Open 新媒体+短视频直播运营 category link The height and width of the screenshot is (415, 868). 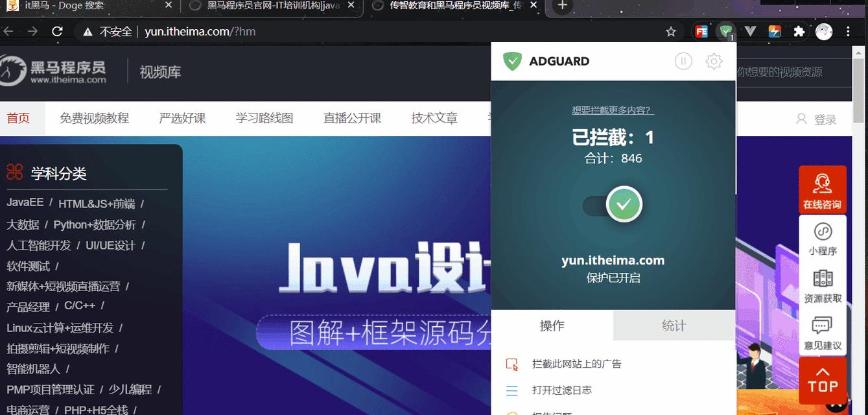click(x=64, y=287)
